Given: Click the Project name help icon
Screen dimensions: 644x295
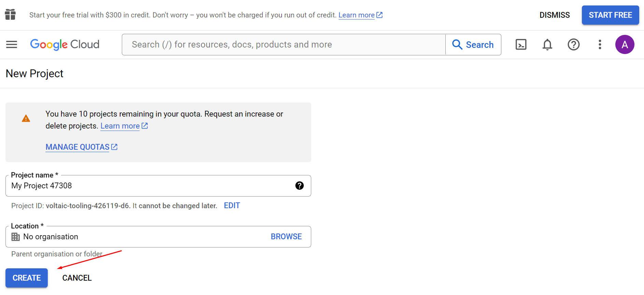Looking at the screenshot, I should (299, 186).
